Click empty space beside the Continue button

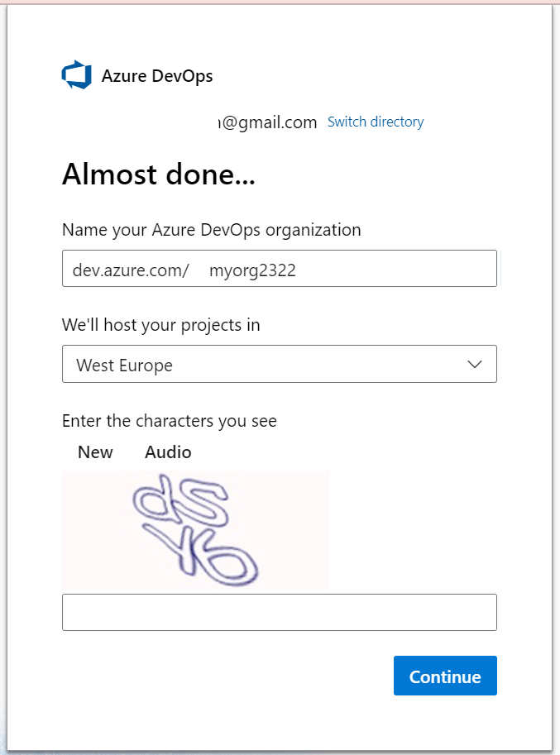tap(248, 676)
